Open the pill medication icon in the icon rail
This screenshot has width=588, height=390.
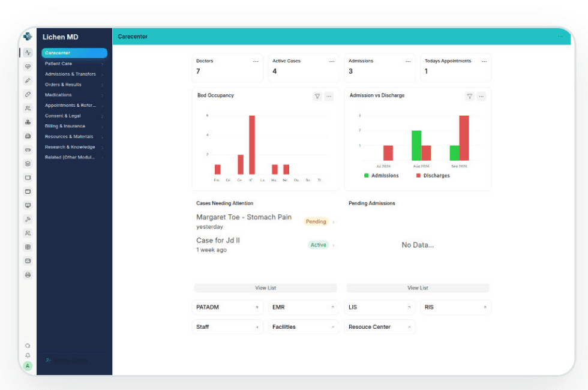point(28,94)
